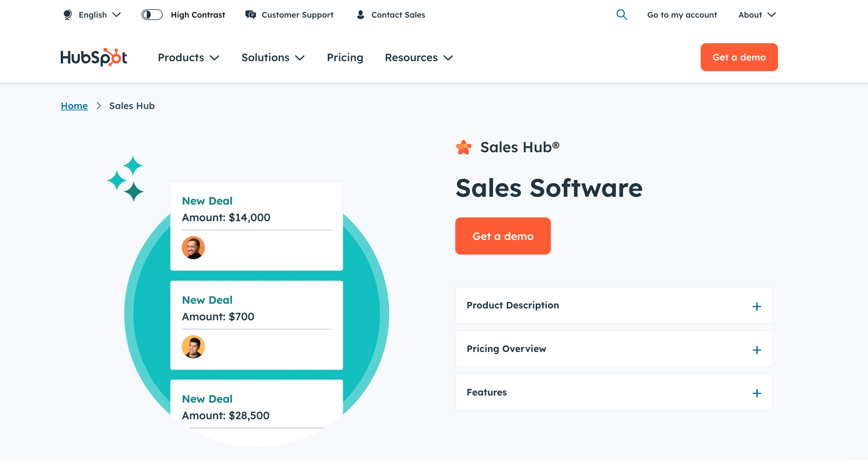Click the globe language icon
The image size is (868, 460).
click(x=67, y=15)
